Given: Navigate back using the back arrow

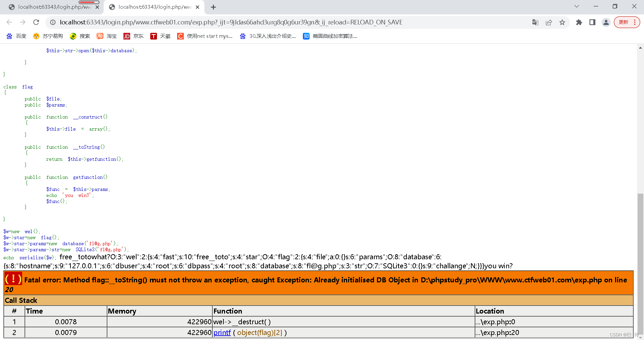Looking at the screenshot, I should tap(9, 22).
